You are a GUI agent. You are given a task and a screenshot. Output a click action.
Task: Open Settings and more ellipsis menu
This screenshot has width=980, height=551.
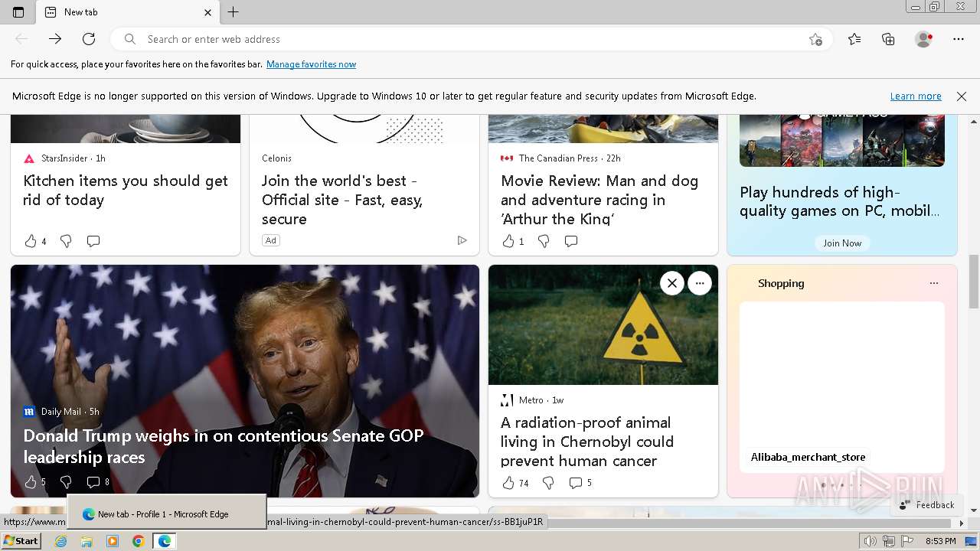(x=959, y=39)
